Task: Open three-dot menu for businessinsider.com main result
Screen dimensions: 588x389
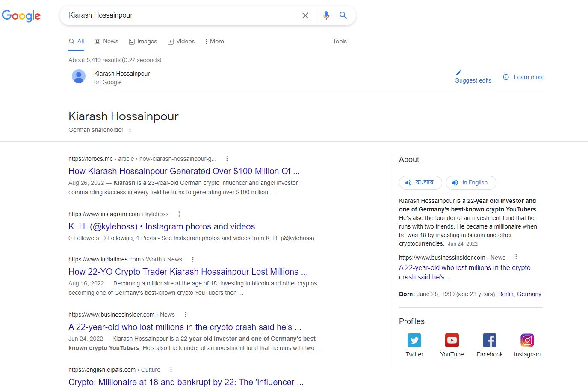Action: coord(186,315)
